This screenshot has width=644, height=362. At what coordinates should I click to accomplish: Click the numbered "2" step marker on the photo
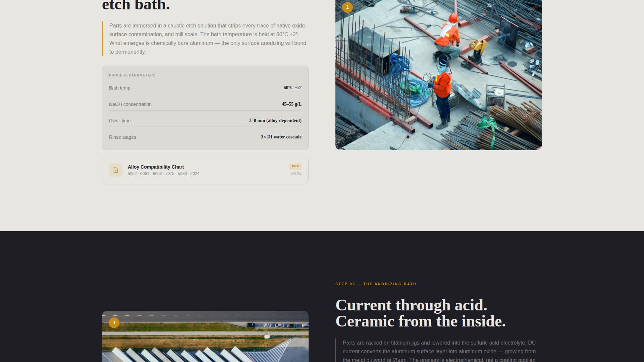[x=347, y=7]
